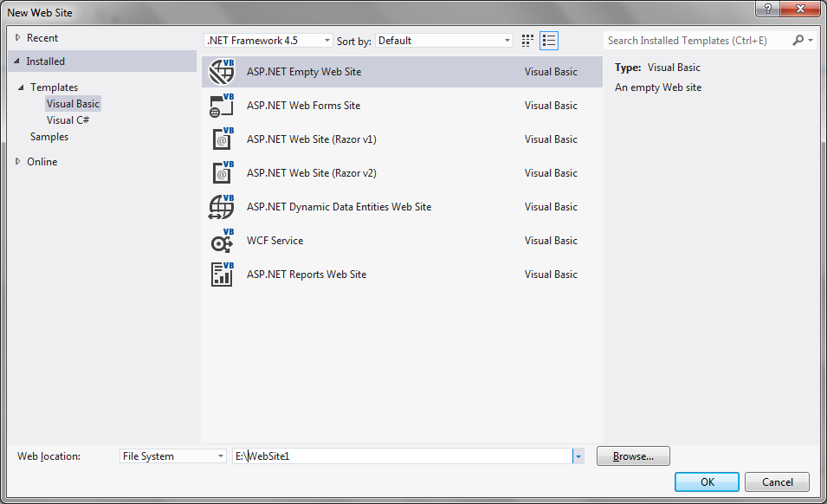827x504 pixels.
Task: Select WCF Service template name
Action: 275,241
